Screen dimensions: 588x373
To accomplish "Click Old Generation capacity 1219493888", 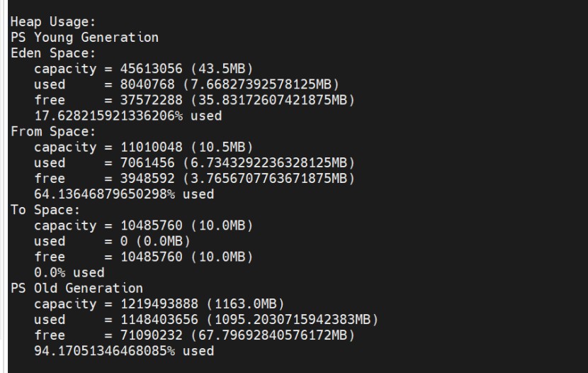I will pos(159,304).
